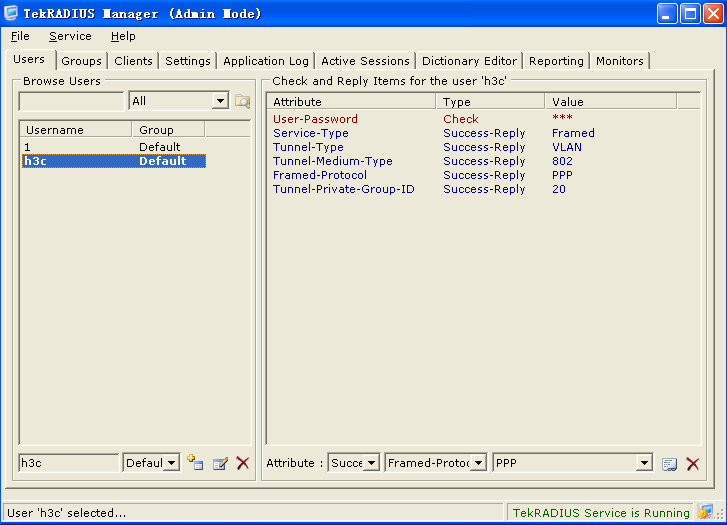Select the User-Password attribute row
This screenshot has width=727, height=525.
(x=472, y=119)
